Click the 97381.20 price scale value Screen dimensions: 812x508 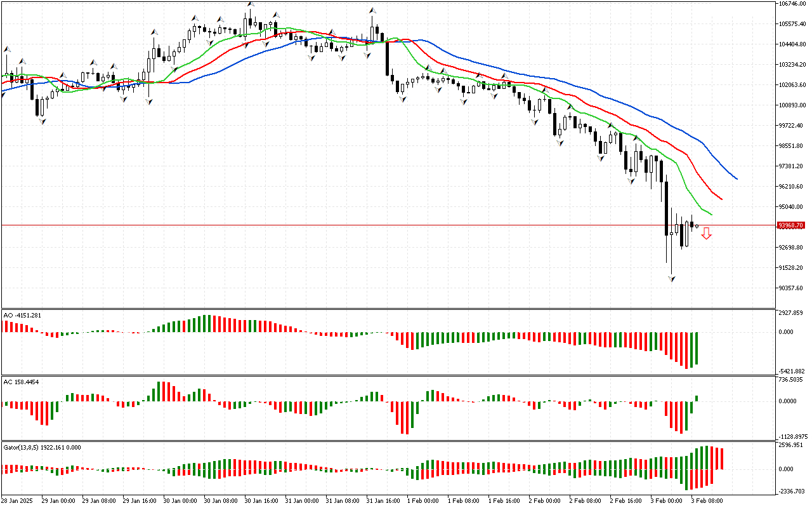pos(790,166)
